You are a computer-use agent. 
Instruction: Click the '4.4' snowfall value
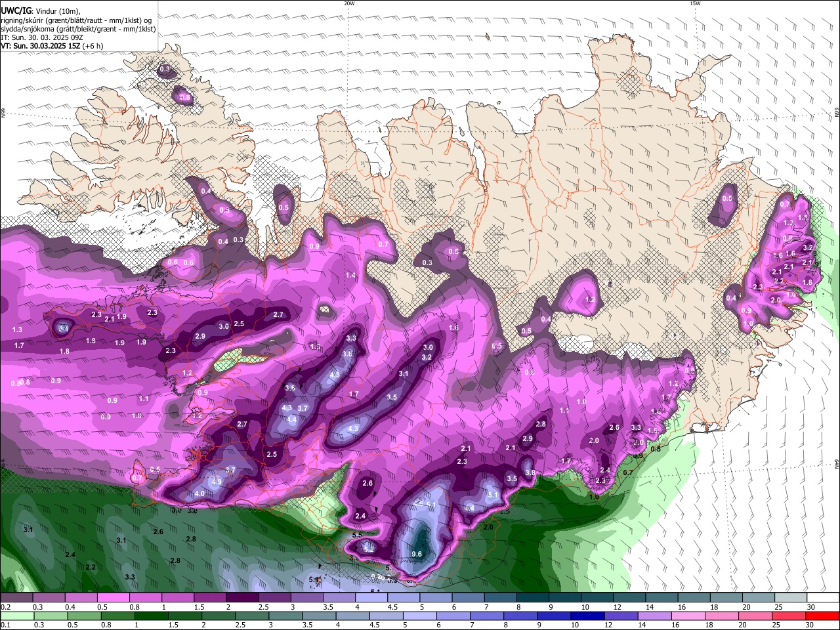click(292, 419)
